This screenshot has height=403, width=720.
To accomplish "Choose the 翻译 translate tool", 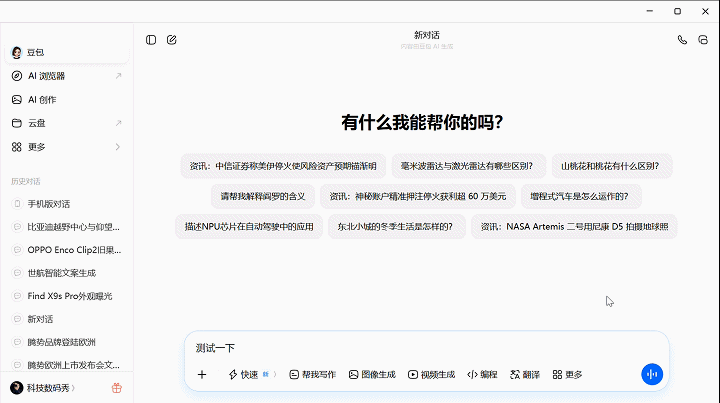I will [525, 374].
